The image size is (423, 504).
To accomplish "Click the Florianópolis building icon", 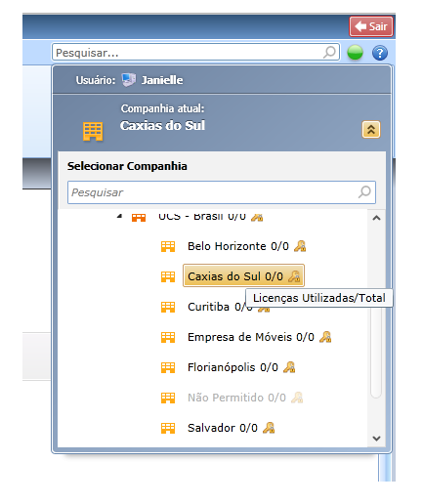I will click(168, 367).
